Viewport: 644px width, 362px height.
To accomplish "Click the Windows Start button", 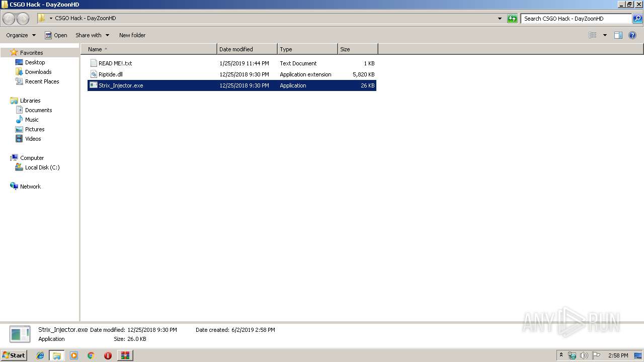I will pos(14,355).
